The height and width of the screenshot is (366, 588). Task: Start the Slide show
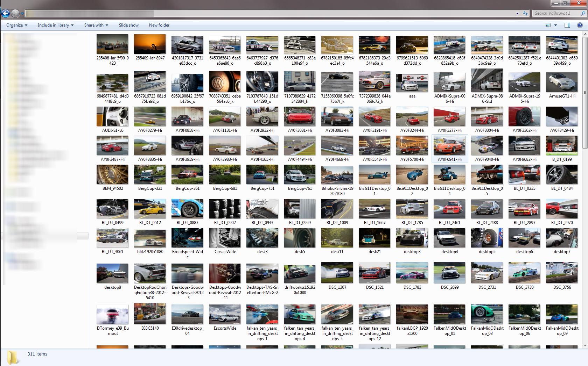(128, 25)
